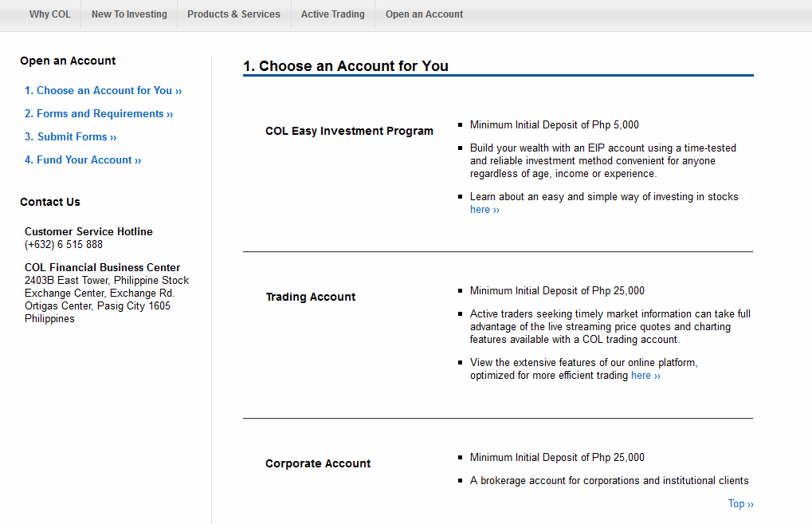Select the COL Financial Business Center label

(102, 267)
